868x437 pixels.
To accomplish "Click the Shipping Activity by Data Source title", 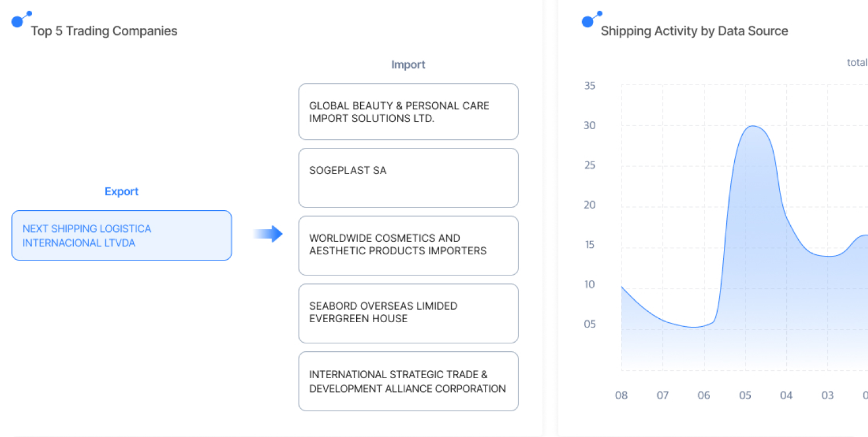I will (x=694, y=31).
